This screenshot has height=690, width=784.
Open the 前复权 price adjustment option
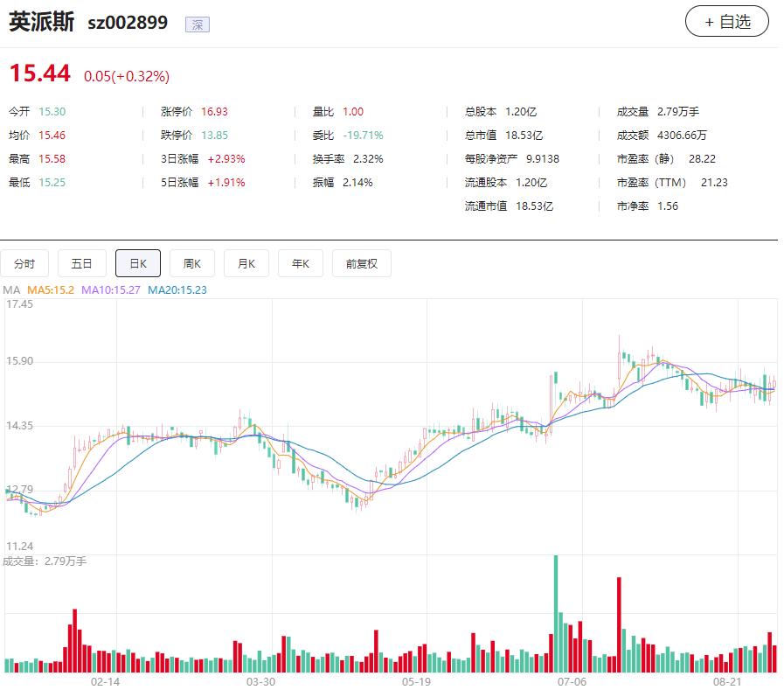[x=360, y=262]
